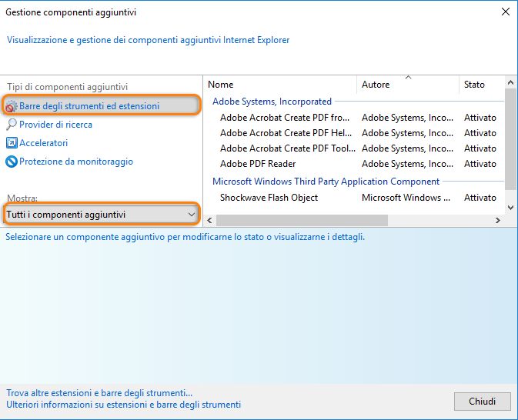Viewport: 518px width, 420px height.
Task: Click the Protezione da monitoraggio icon
Action: tap(12, 162)
